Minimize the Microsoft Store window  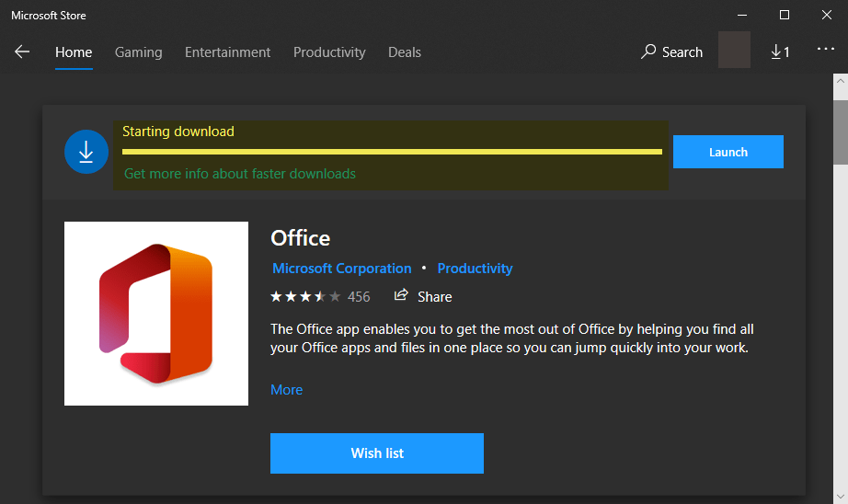[x=742, y=15]
